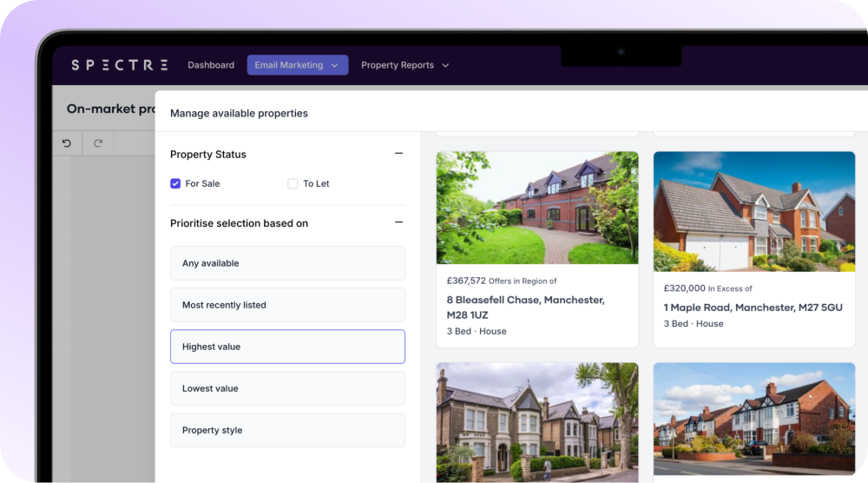Screen dimensions: 868x483
Task: Select the Most recently listed option
Action: [x=287, y=305]
